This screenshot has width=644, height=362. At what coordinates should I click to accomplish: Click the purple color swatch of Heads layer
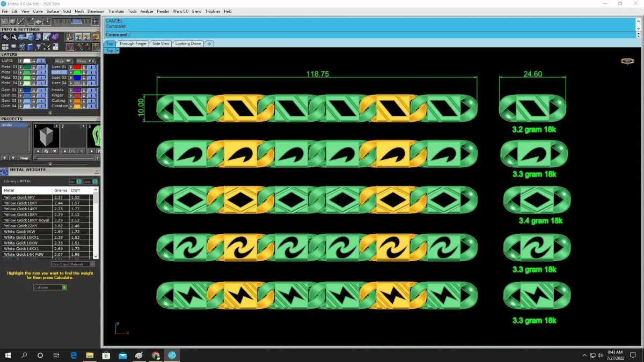tap(77, 90)
